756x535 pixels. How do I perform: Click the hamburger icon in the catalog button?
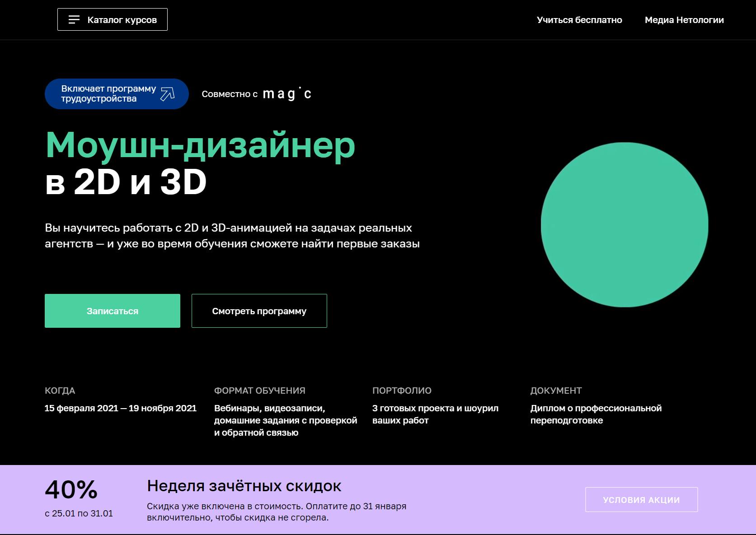pyautogui.click(x=74, y=19)
